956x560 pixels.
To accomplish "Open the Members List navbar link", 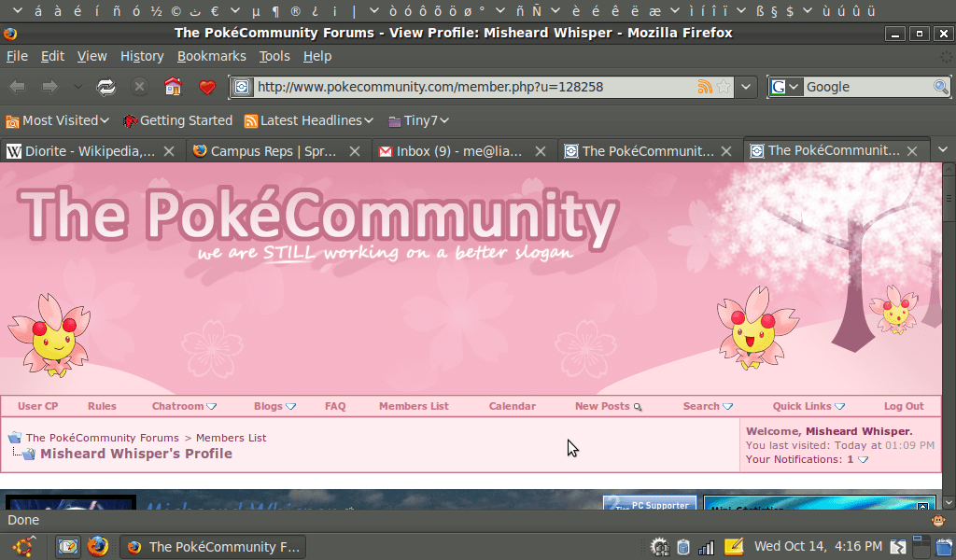I will click(414, 406).
